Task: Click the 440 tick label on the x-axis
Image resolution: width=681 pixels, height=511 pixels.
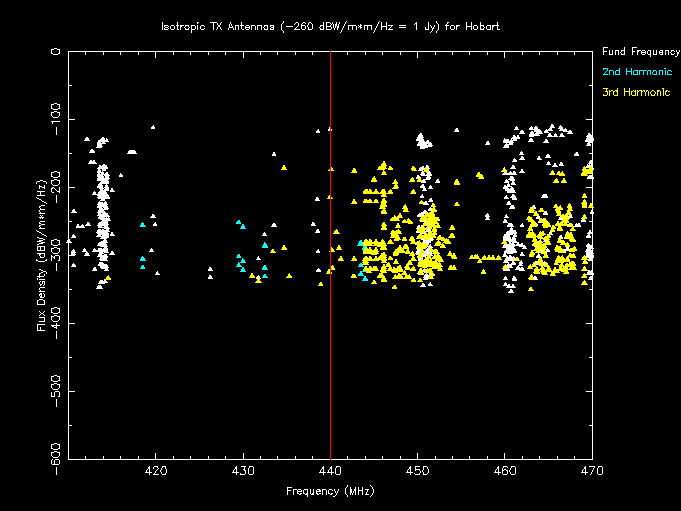Action: click(x=330, y=471)
